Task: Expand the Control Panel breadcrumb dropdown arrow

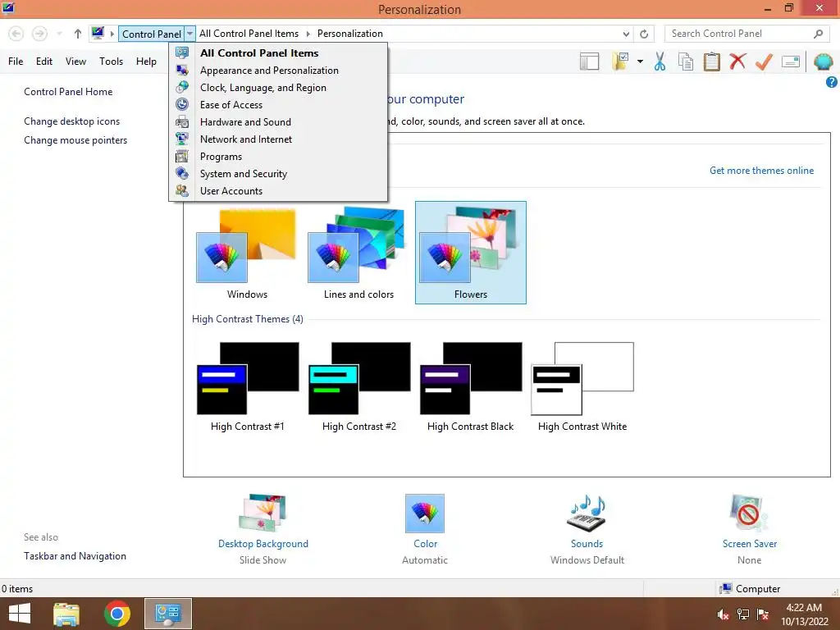Action: pyautogui.click(x=189, y=34)
